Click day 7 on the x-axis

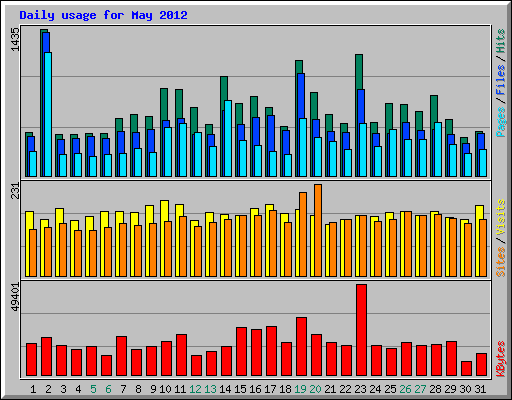(123, 389)
